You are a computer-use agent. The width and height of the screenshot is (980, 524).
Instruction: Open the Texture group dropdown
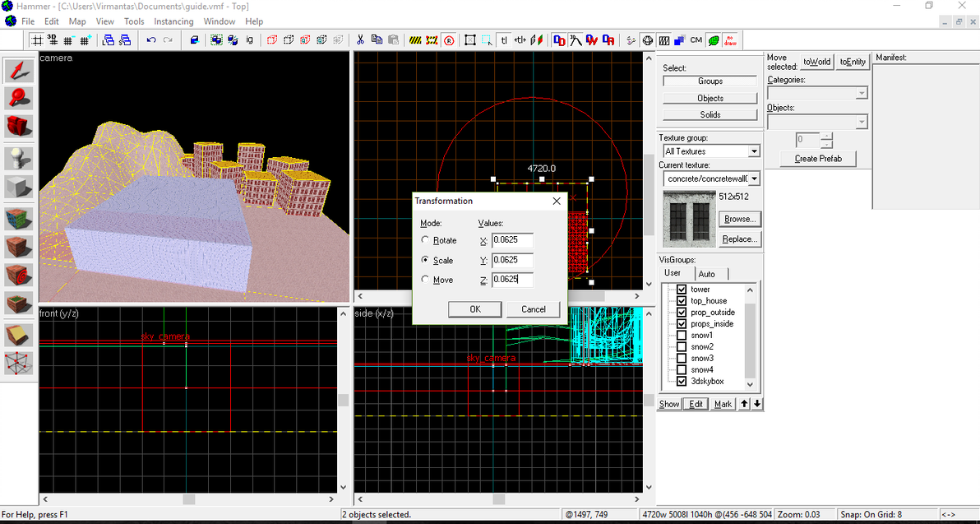tap(753, 151)
